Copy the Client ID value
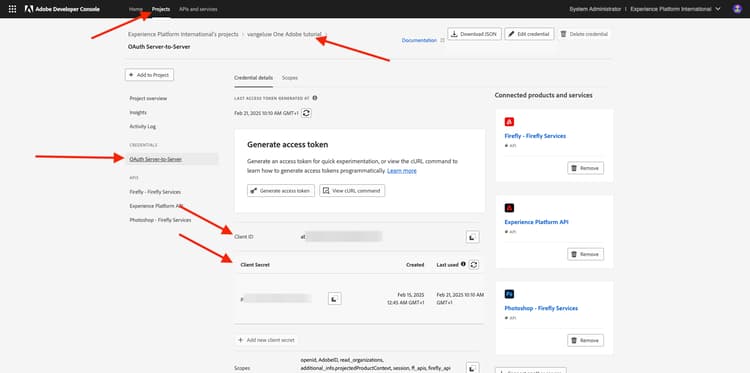Screen dimensions: 750x373 pos(473,237)
